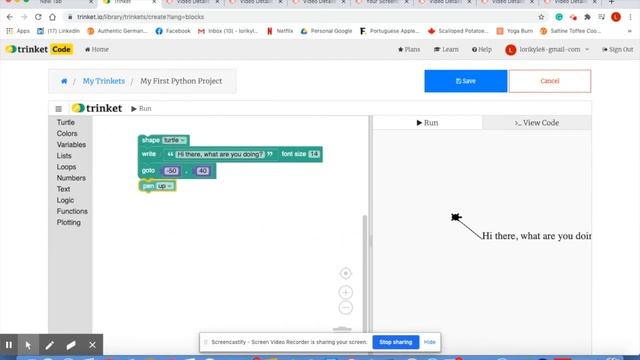Open the Yoga Burn bookmark
Image resolution: width=640 pixels, height=360 pixels.
click(x=515, y=31)
